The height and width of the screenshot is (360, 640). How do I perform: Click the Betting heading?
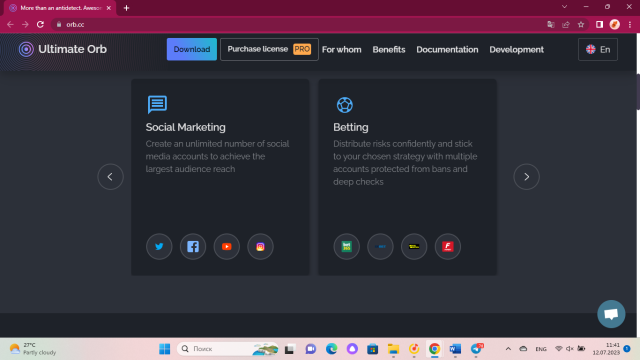pos(351,127)
